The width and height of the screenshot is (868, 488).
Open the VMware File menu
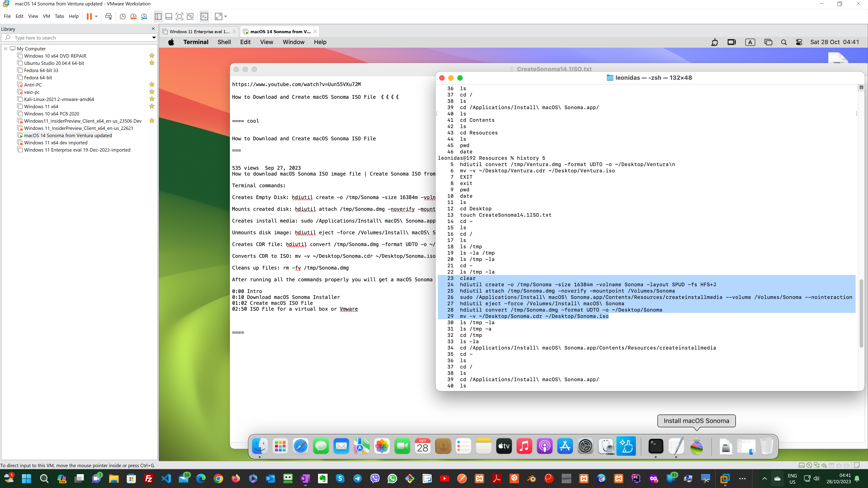tap(7, 16)
